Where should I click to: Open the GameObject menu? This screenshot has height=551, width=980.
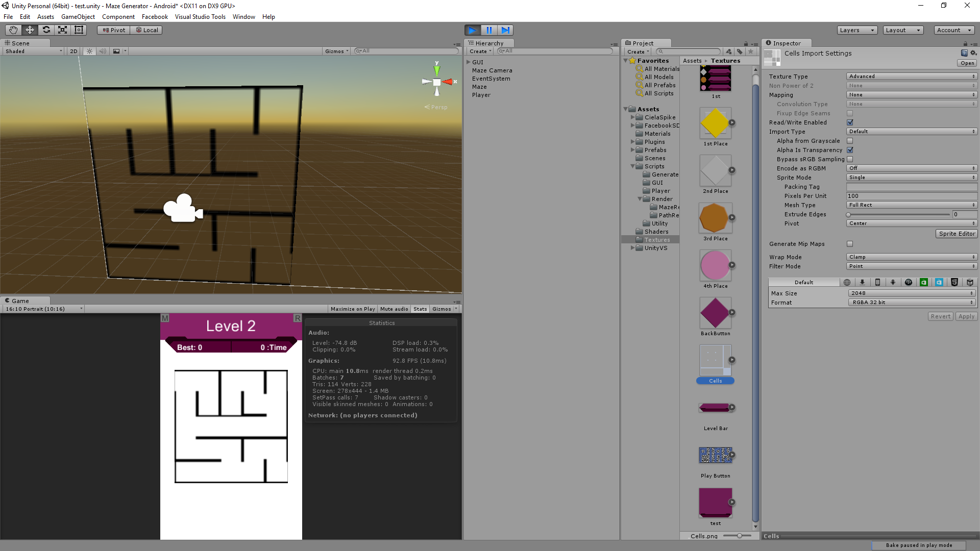point(78,17)
